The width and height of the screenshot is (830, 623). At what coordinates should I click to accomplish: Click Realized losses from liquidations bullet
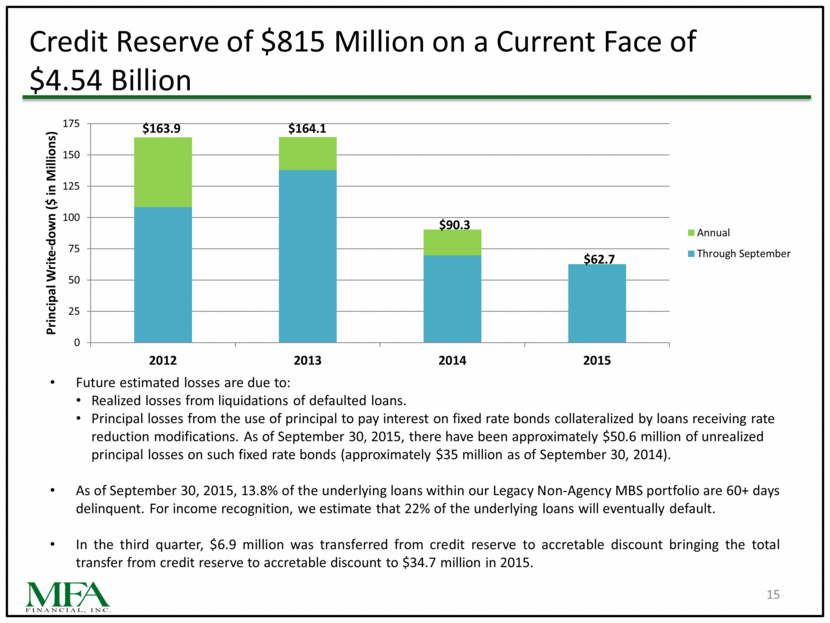[x=249, y=401]
